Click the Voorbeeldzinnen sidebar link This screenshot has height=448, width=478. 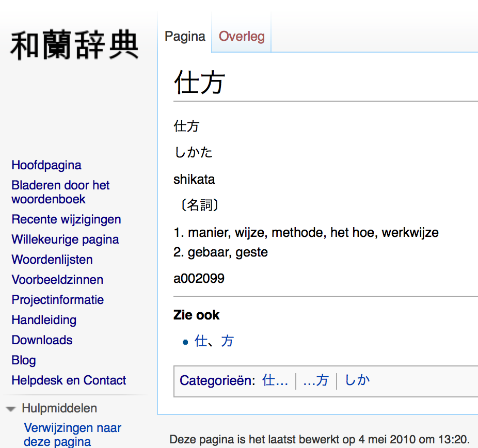tap(57, 280)
